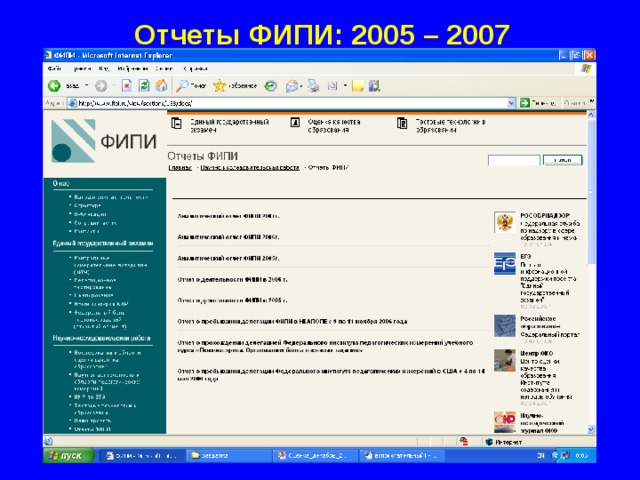Click the green Go arrow beside address bar
Screen dimensions: 640x480
point(525,103)
